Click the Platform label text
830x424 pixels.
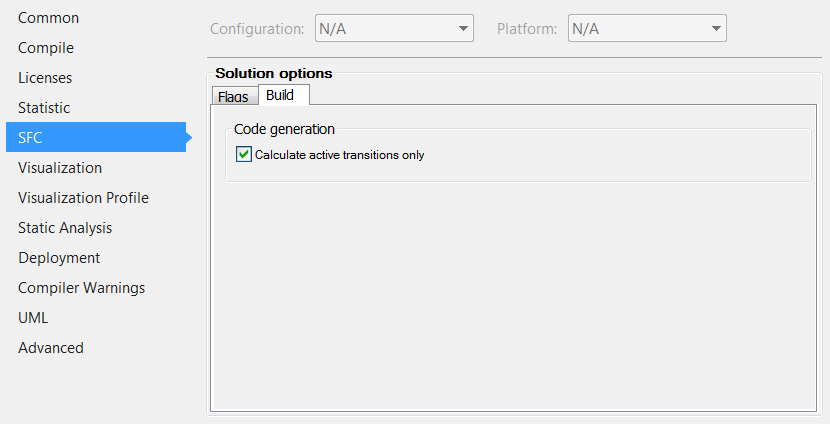tap(527, 29)
